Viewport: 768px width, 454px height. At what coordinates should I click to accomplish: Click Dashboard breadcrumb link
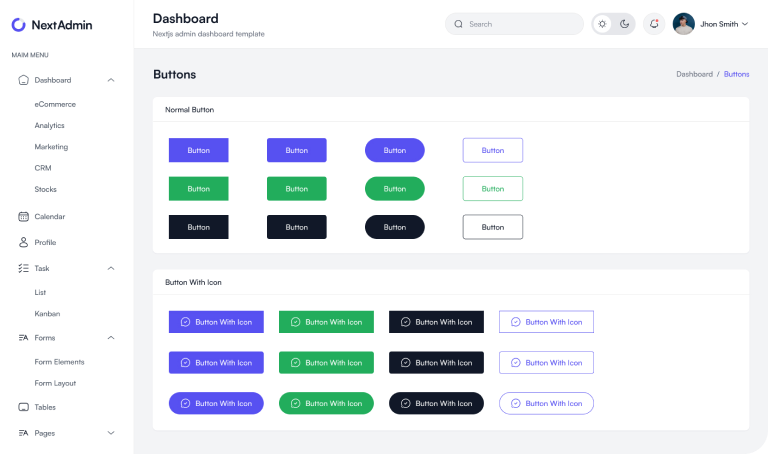[x=694, y=74]
